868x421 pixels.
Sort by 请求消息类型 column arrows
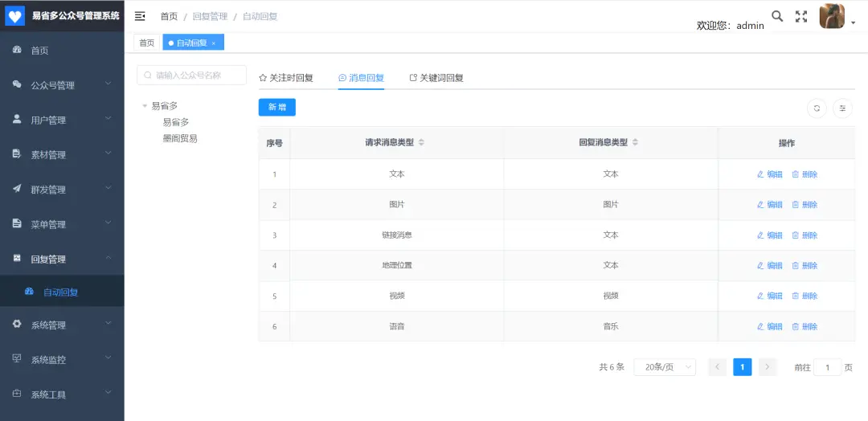tap(421, 142)
